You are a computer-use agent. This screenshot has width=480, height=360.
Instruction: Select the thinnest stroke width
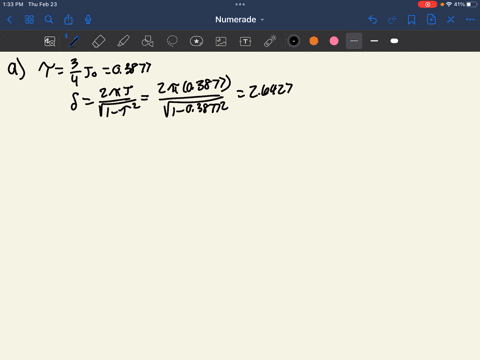(x=354, y=41)
